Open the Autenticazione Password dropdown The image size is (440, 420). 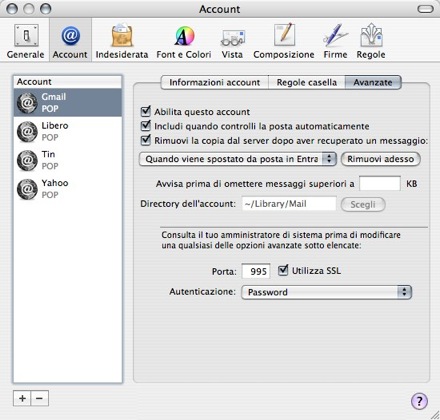click(x=327, y=292)
